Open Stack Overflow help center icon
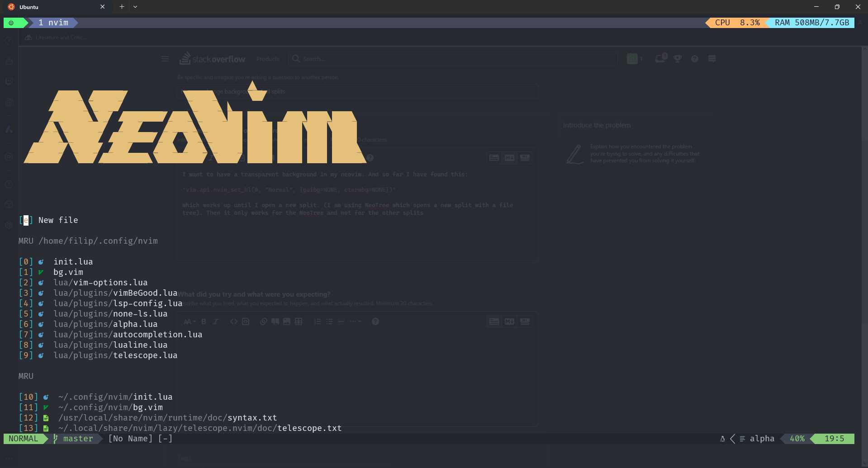The height and width of the screenshot is (468, 868). pyautogui.click(x=695, y=59)
